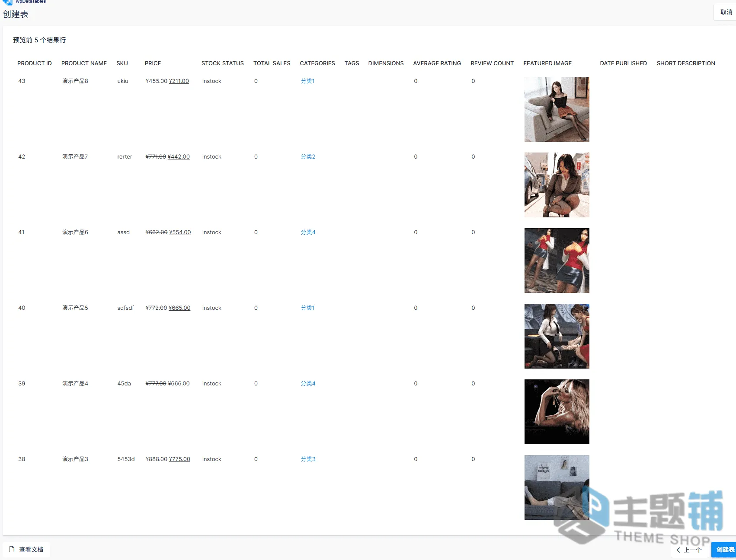Click SKU value ukiu
Viewport: 736px width, 560px height.
pyautogui.click(x=123, y=81)
